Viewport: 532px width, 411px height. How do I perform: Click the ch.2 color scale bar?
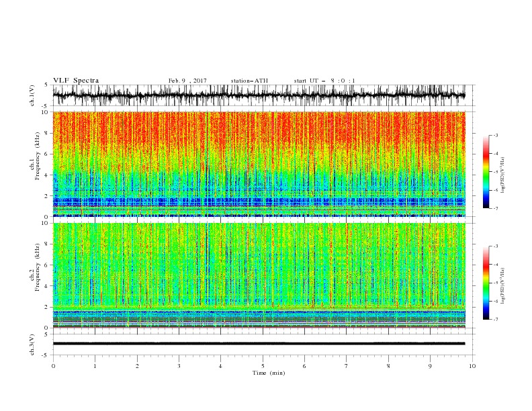coord(486,283)
